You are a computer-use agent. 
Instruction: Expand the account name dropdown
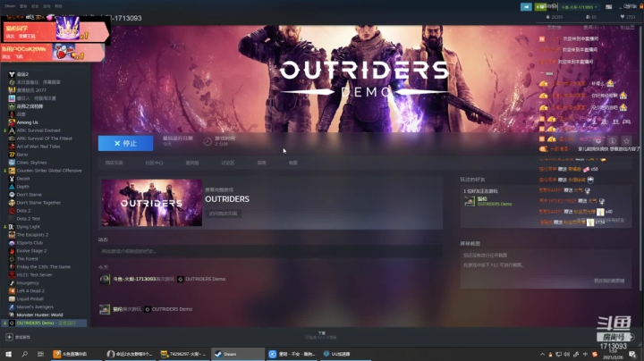[x=579, y=7]
